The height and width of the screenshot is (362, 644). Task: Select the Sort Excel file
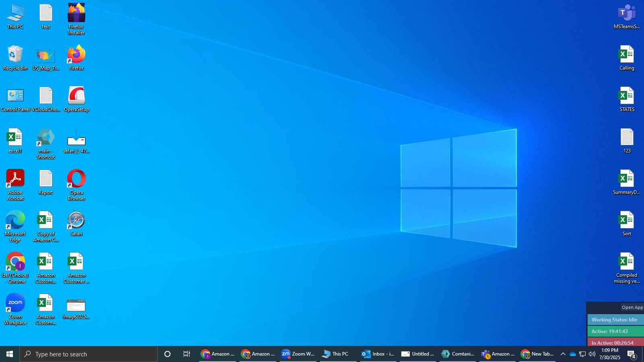(x=627, y=224)
